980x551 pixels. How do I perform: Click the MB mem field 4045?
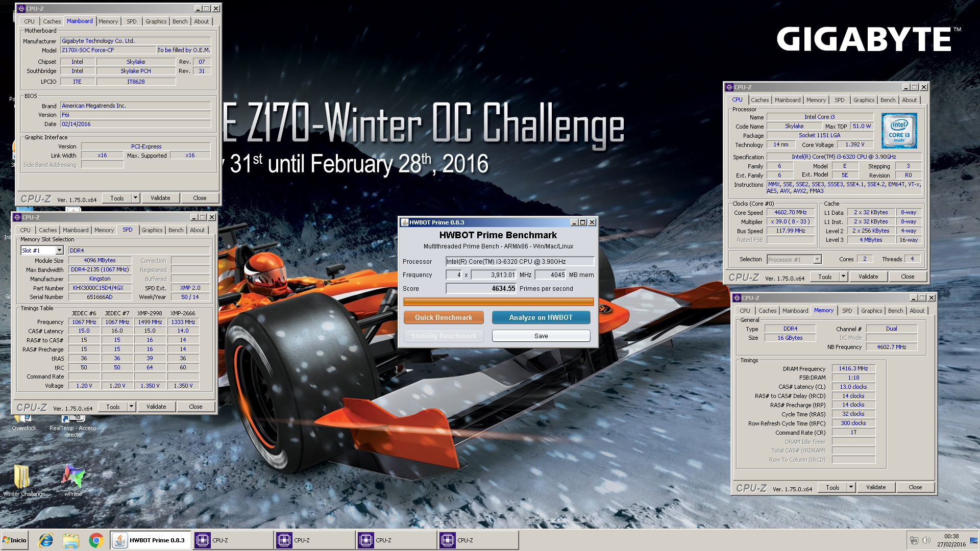pyautogui.click(x=550, y=275)
